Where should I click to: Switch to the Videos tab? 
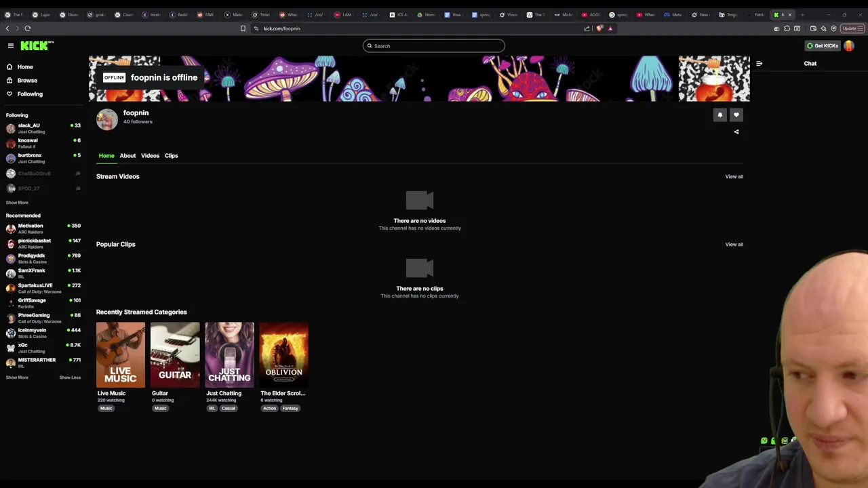[150, 156]
